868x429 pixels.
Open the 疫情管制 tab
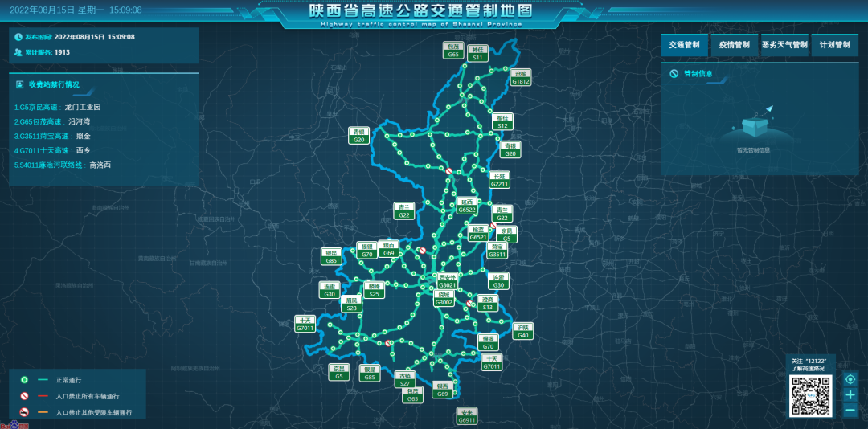734,45
